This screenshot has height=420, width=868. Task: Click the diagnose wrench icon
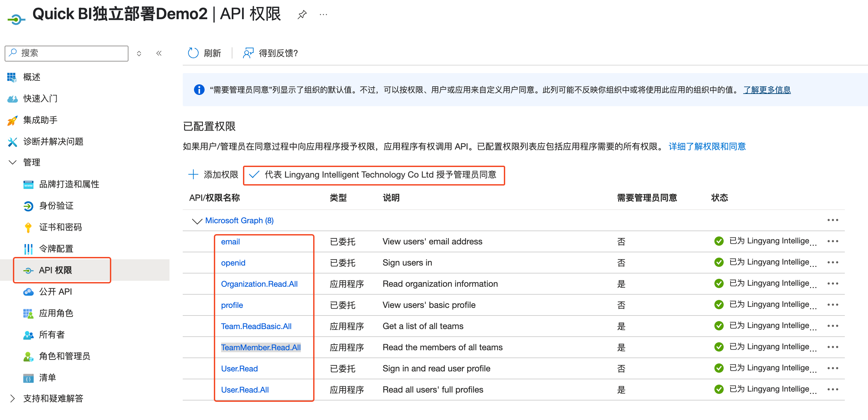[x=12, y=142]
